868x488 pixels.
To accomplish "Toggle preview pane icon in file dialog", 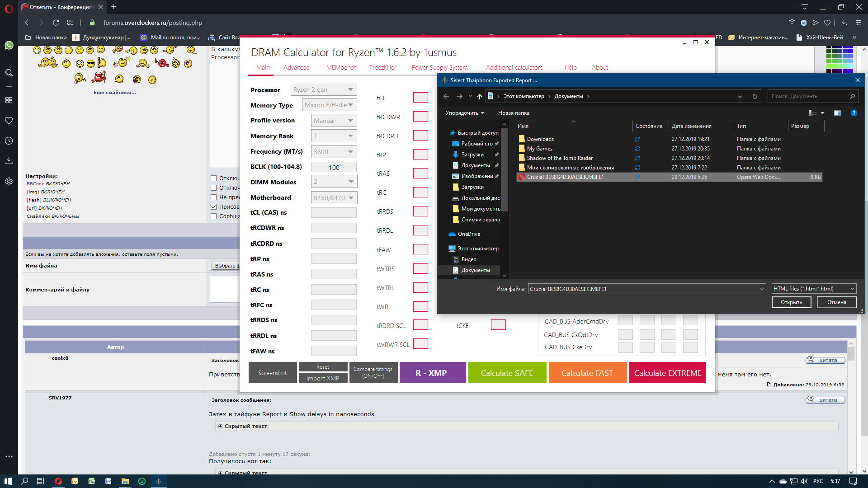I will pyautogui.click(x=837, y=113).
